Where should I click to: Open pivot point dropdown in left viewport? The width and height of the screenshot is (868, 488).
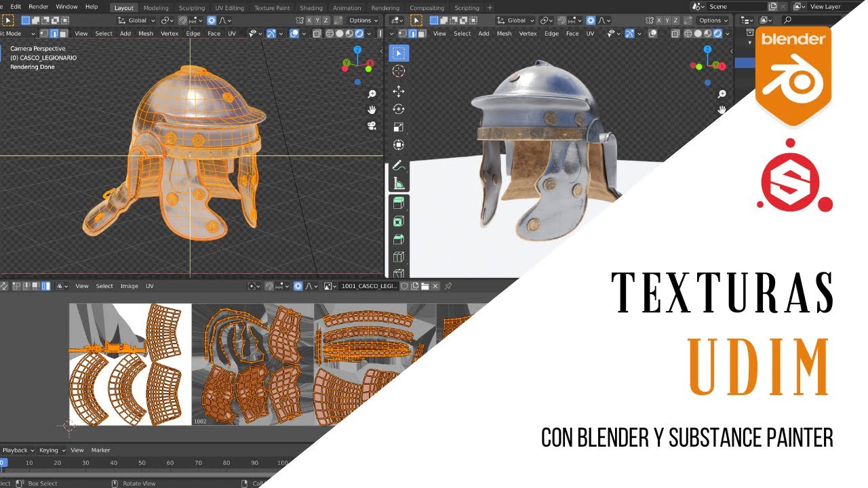[x=167, y=20]
